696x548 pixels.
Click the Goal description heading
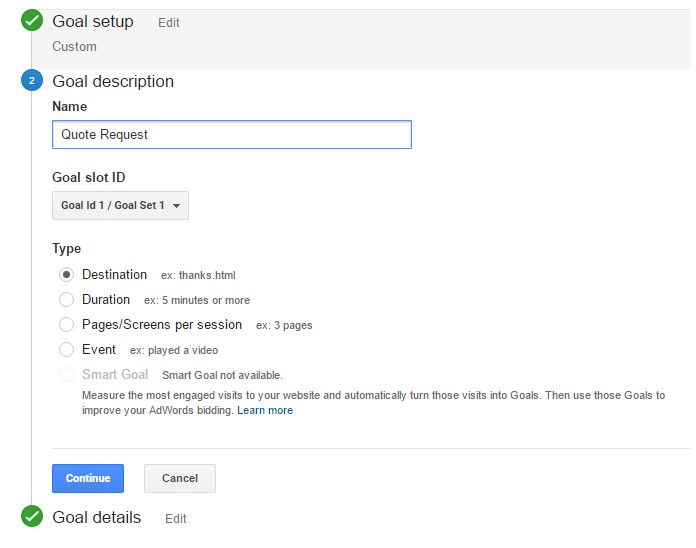pos(113,82)
